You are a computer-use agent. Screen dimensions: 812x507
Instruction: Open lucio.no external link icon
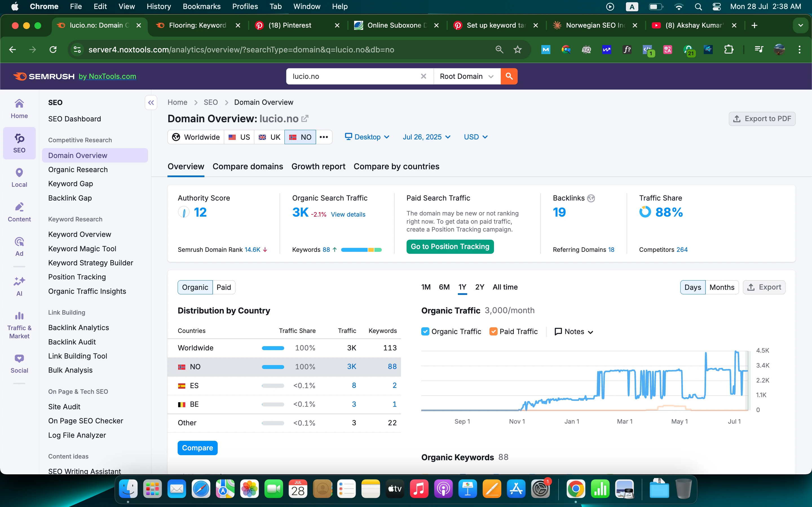[305, 119]
